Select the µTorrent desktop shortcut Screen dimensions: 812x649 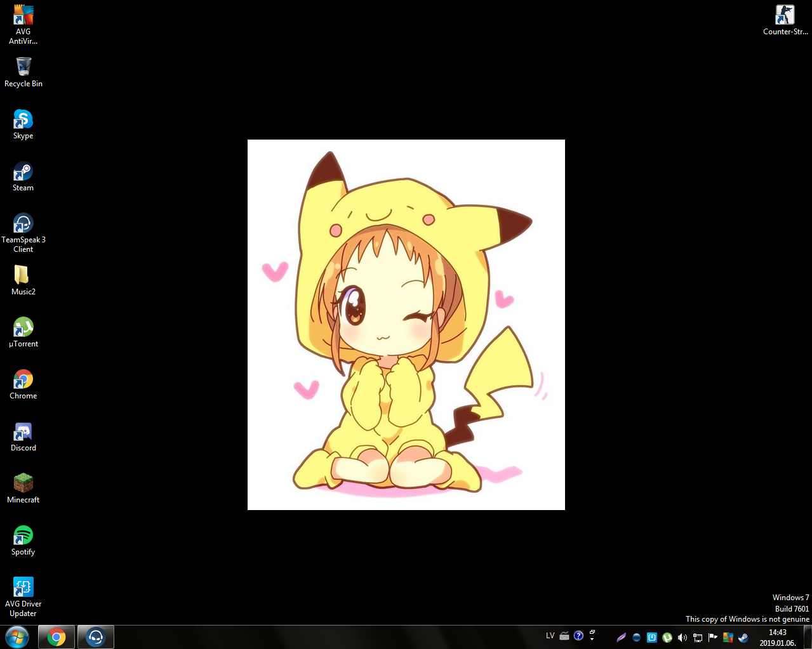point(23,332)
